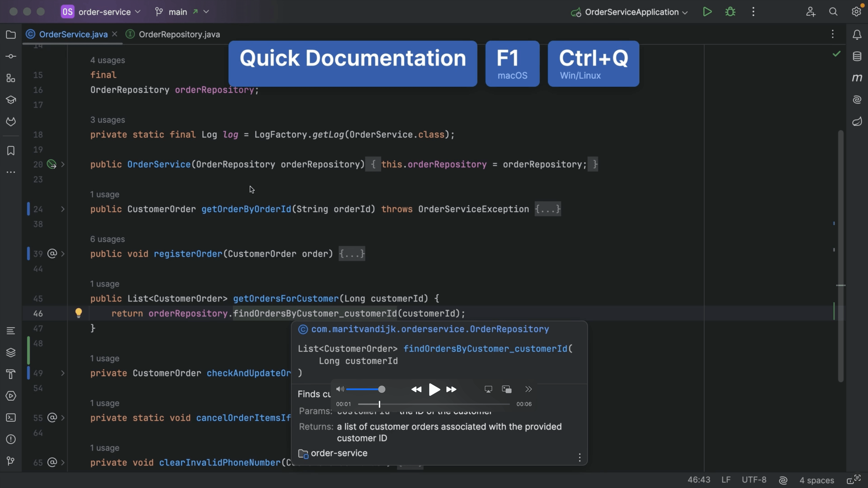Run OrderServiceApplication with green play icon
The height and width of the screenshot is (488, 868).
coord(707,12)
